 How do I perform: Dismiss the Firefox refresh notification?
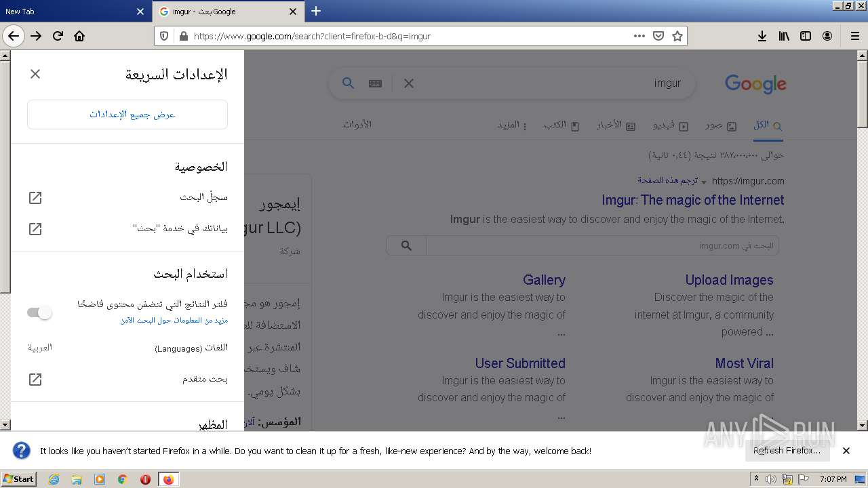[846, 451]
